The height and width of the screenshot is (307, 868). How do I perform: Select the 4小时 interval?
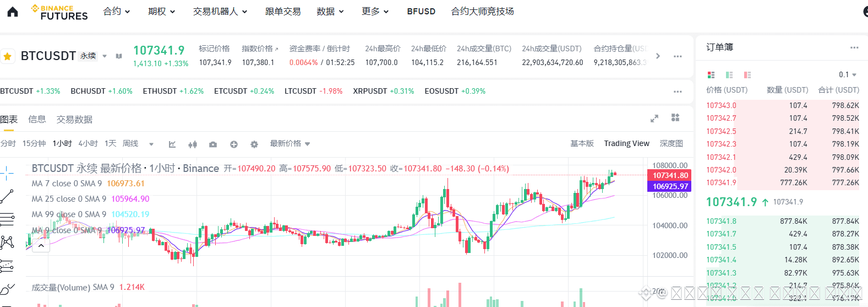[88, 144]
